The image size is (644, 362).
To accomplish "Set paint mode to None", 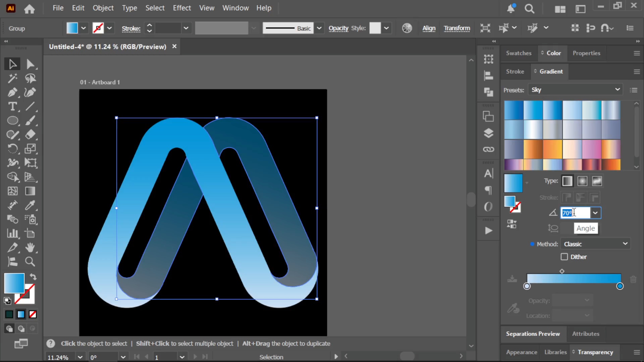I will coord(33,314).
